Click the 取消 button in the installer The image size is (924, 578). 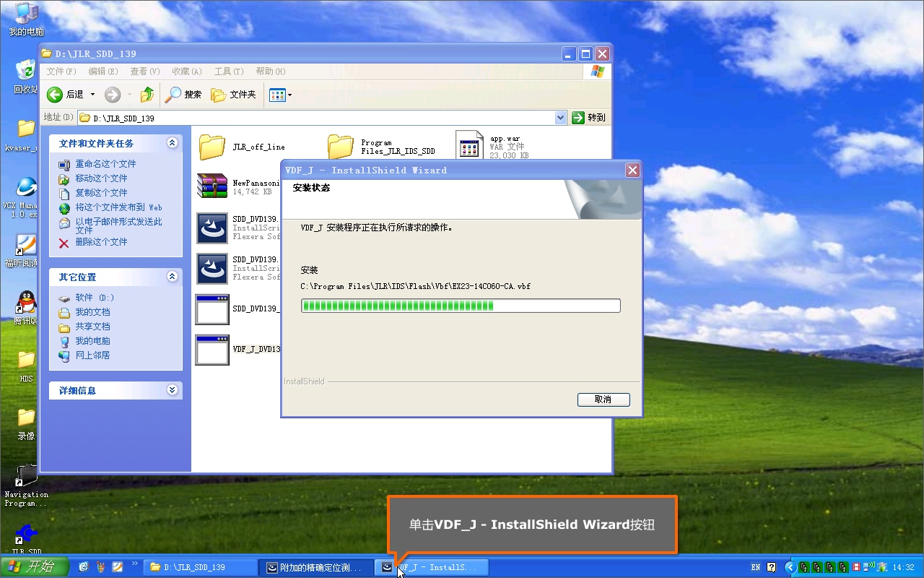[x=603, y=400]
